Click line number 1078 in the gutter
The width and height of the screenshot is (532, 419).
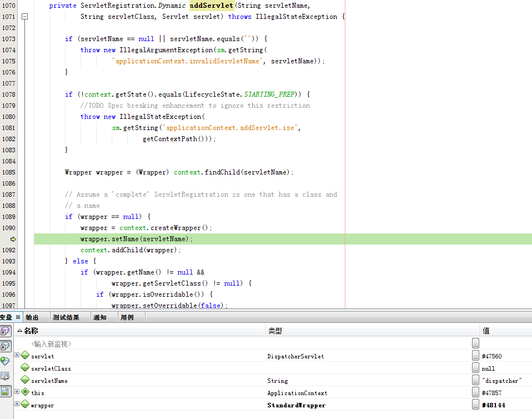pos(8,94)
